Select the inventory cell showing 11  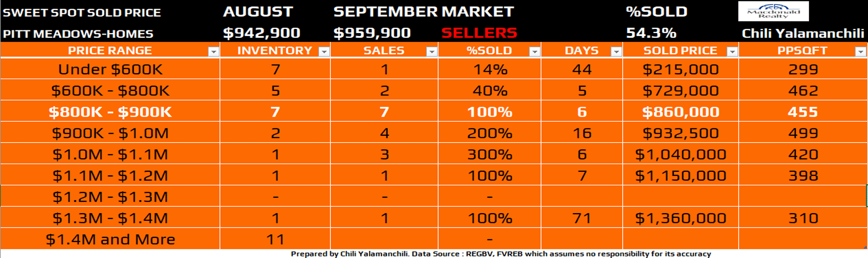[275, 239]
